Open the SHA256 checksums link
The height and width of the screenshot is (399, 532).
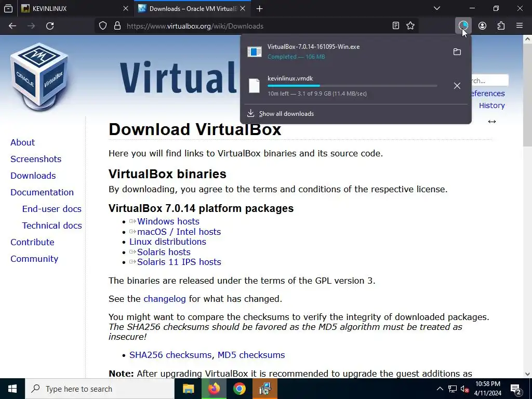tap(170, 355)
